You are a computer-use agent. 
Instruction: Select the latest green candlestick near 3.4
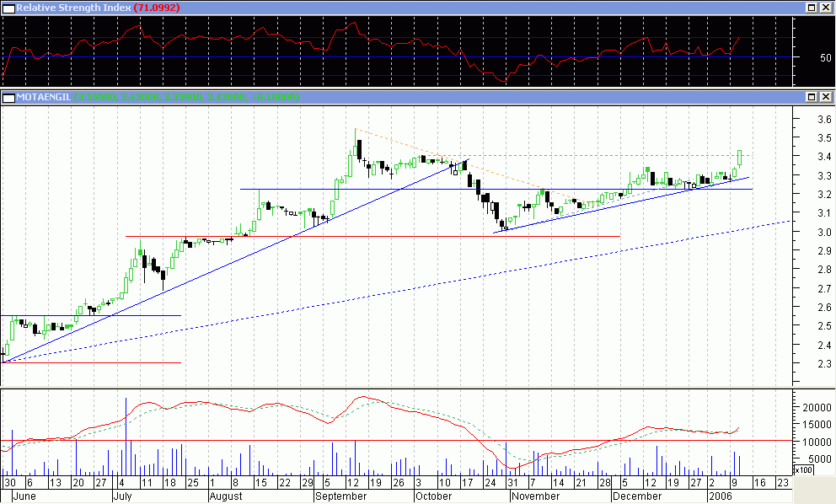(740, 158)
